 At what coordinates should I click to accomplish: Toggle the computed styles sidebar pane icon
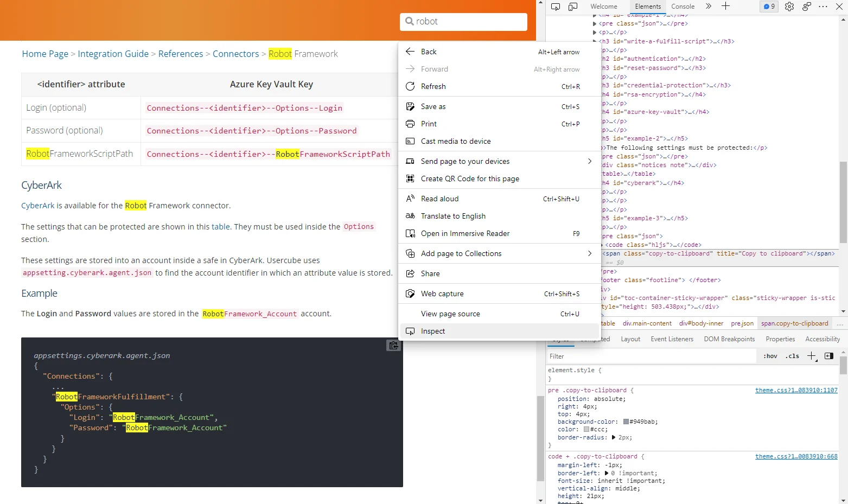tap(829, 356)
